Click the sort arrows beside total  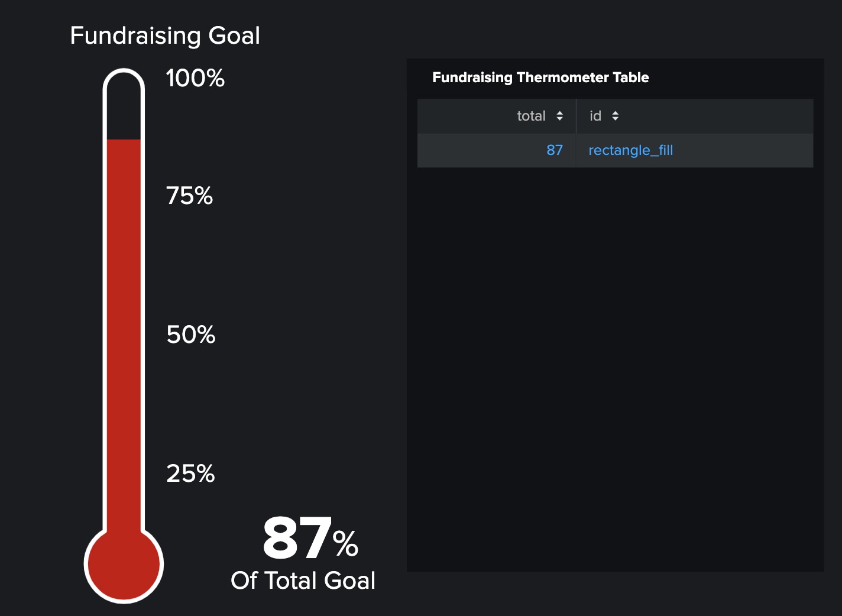(x=559, y=116)
